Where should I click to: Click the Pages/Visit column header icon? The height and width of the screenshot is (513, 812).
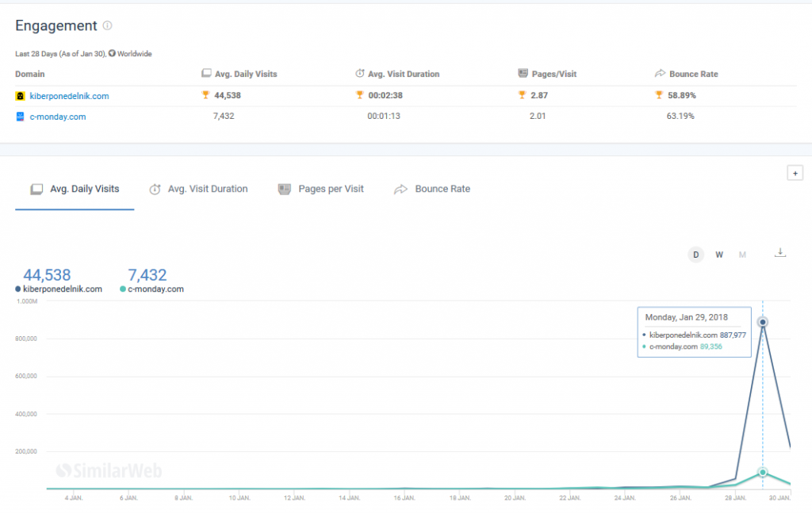pos(523,74)
